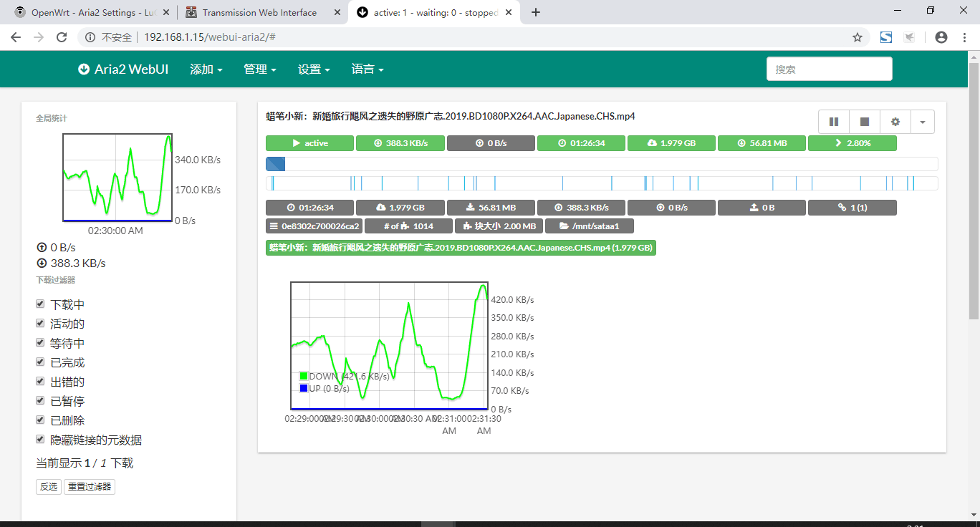The height and width of the screenshot is (527, 980).
Task: Open the 设置 menu
Action: click(x=314, y=69)
